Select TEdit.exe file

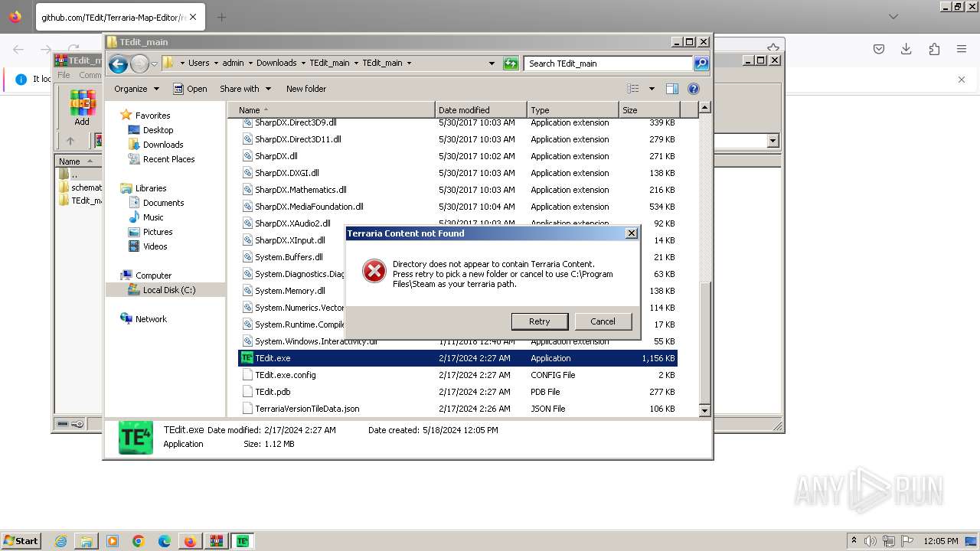tap(458, 358)
